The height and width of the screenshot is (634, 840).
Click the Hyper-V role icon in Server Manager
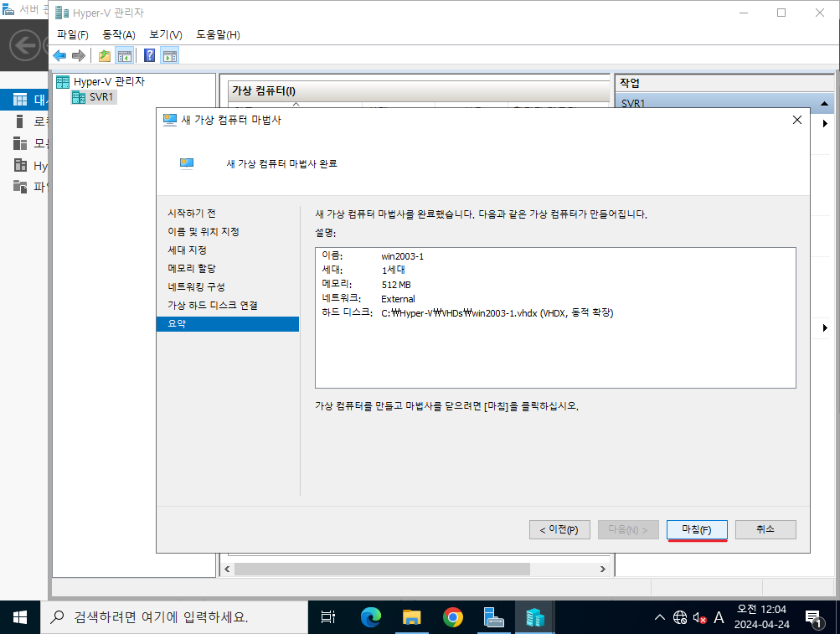coord(20,165)
